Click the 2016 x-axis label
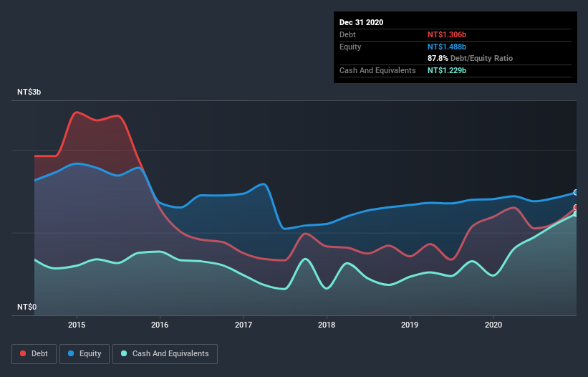Viewport: 588px width, 377px height. (x=160, y=325)
